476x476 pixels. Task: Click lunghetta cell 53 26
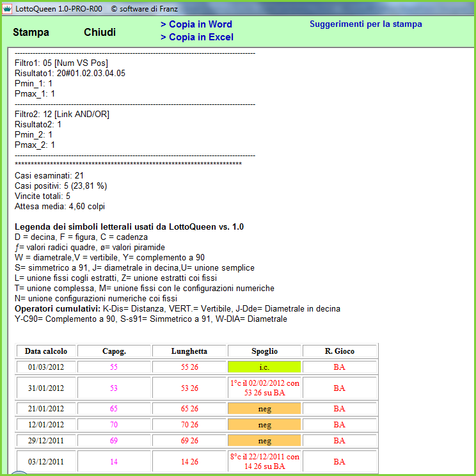(x=189, y=388)
